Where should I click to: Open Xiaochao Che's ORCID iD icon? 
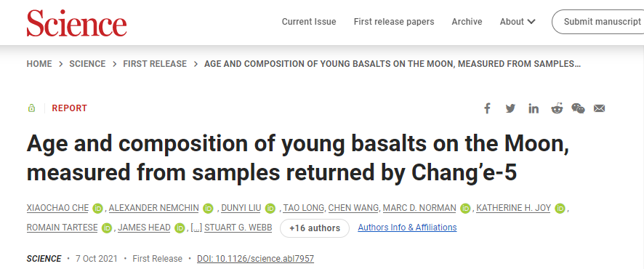(x=97, y=209)
